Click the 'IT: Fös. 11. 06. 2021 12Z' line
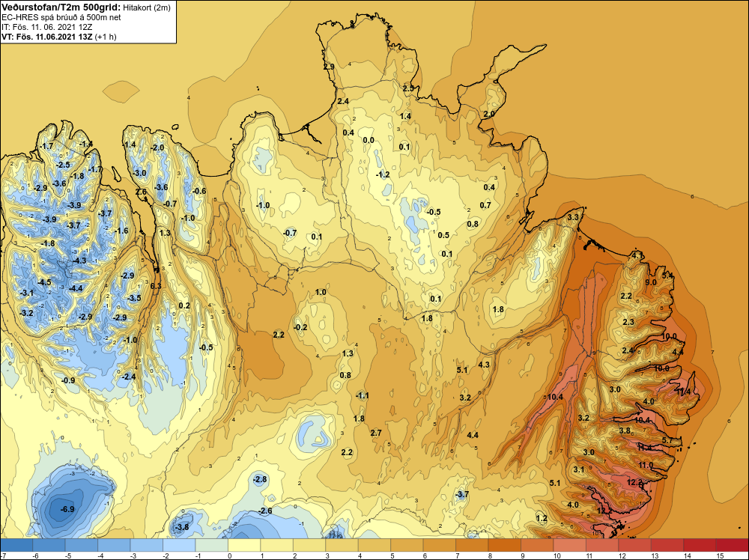The height and width of the screenshot is (560, 749). point(46,27)
